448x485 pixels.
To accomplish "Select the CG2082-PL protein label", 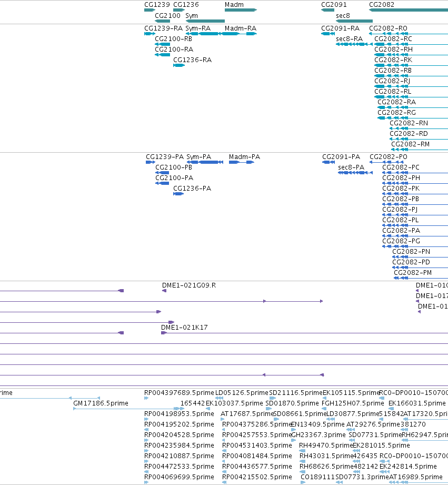I will click(x=401, y=220).
